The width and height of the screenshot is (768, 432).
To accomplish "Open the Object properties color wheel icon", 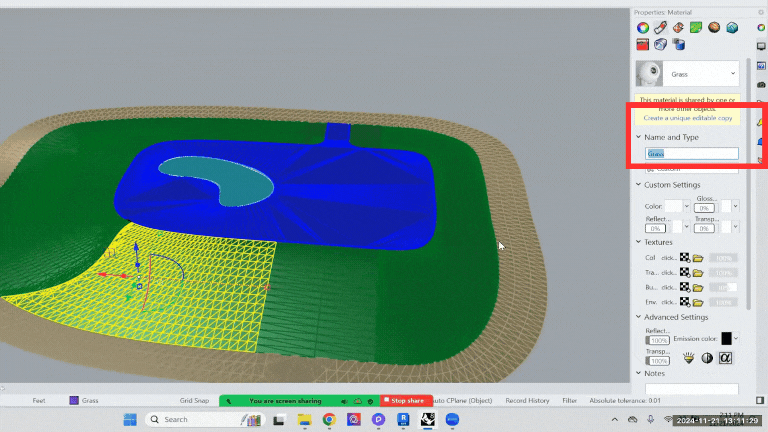I will pyautogui.click(x=643, y=28).
